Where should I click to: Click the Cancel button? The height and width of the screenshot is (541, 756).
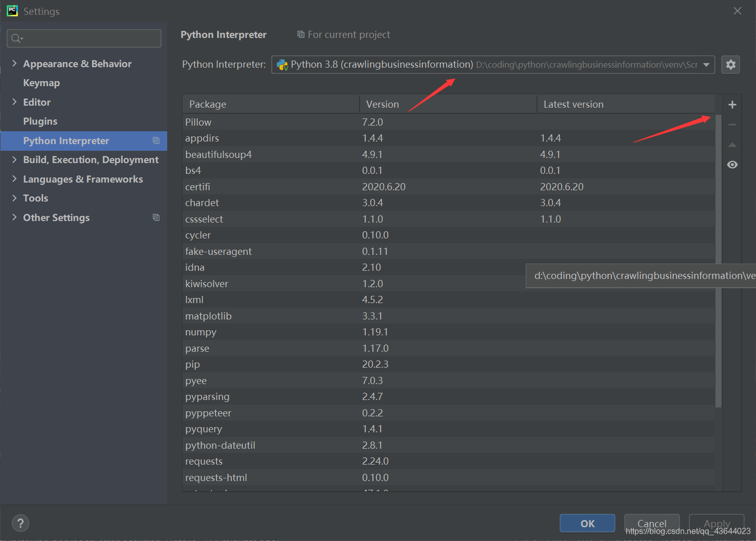point(652,523)
